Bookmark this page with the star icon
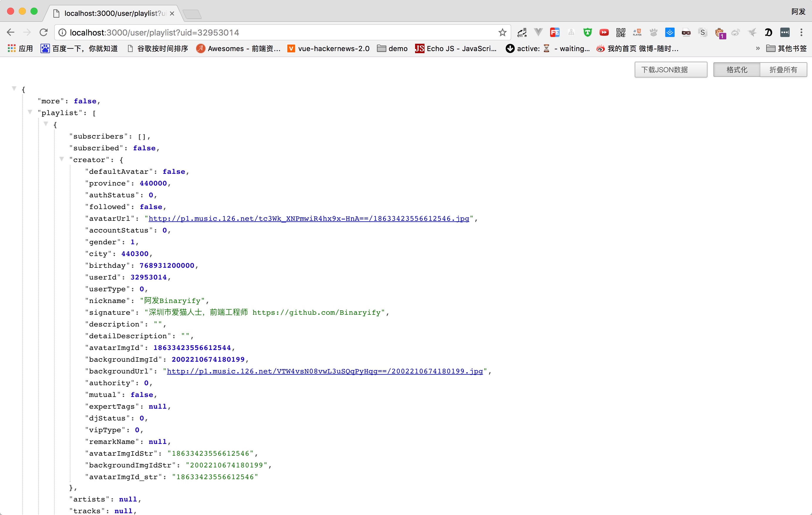 click(503, 32)
